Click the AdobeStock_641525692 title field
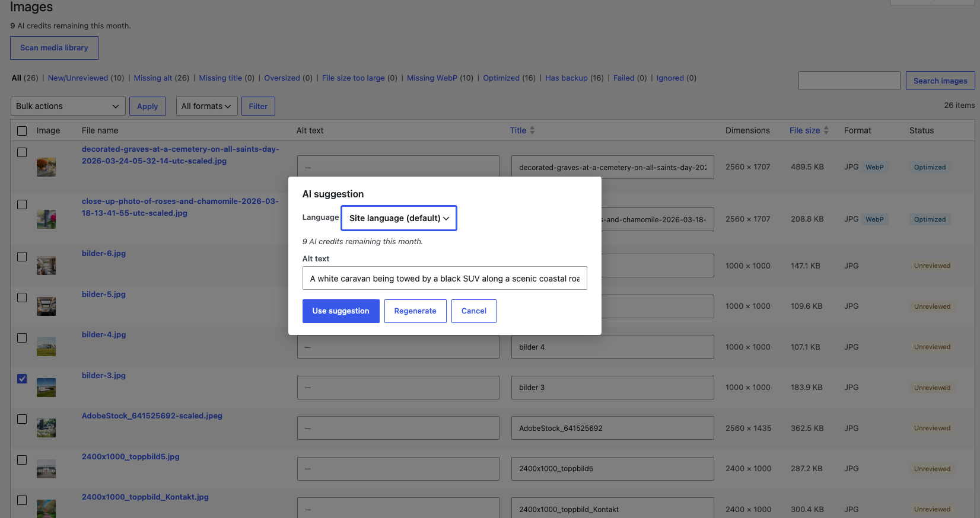 [613, 428]
